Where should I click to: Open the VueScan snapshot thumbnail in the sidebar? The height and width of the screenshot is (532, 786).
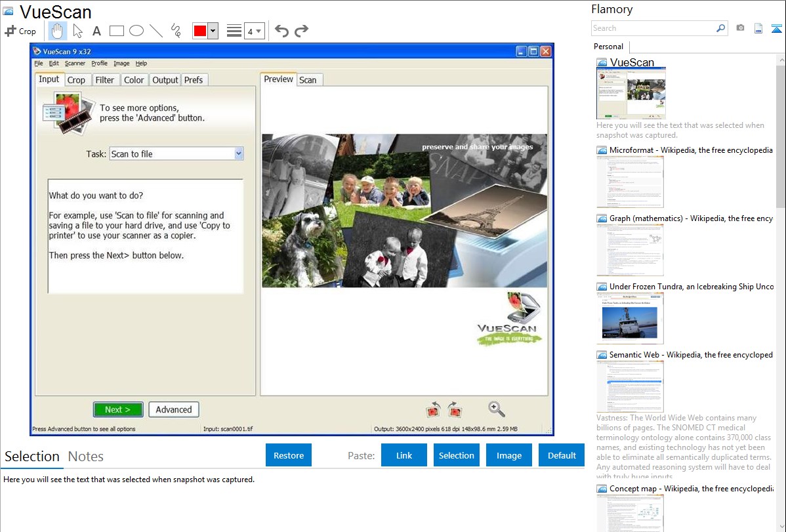[x=631, y=93]
